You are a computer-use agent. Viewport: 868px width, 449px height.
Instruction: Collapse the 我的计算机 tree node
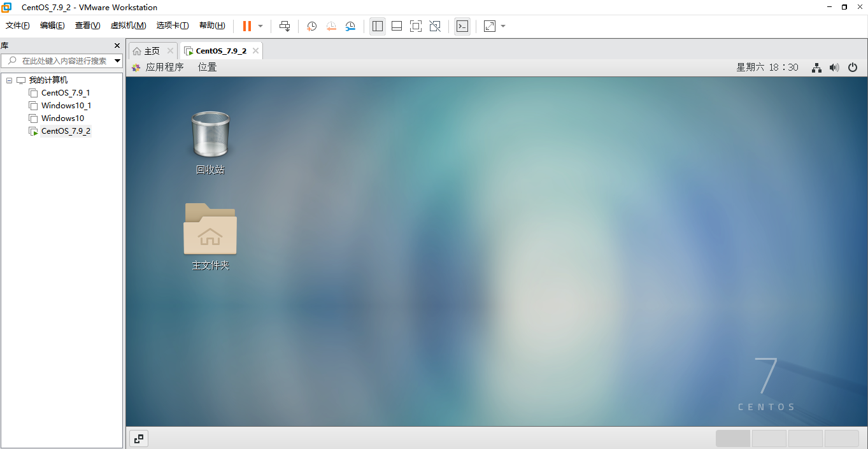point(9,80)
